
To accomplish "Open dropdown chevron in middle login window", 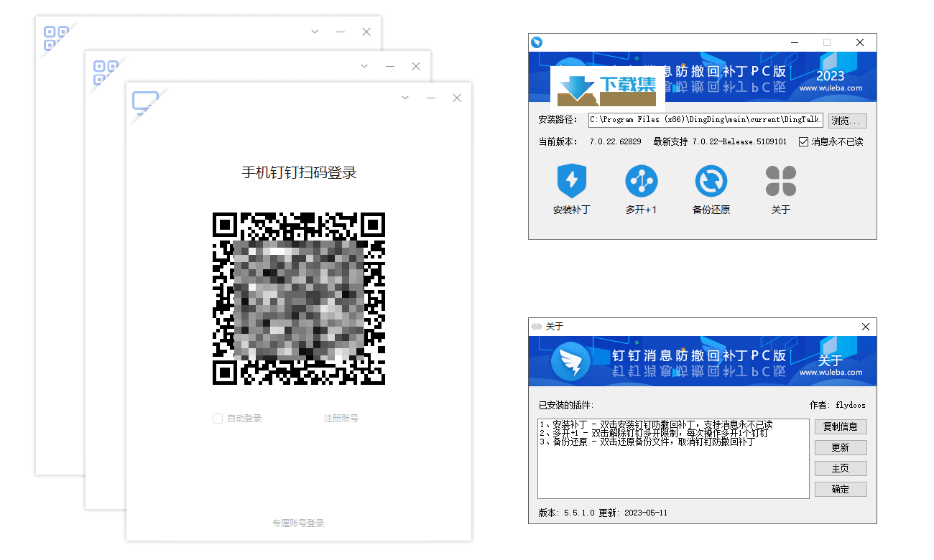I will [x=364, y=66].
